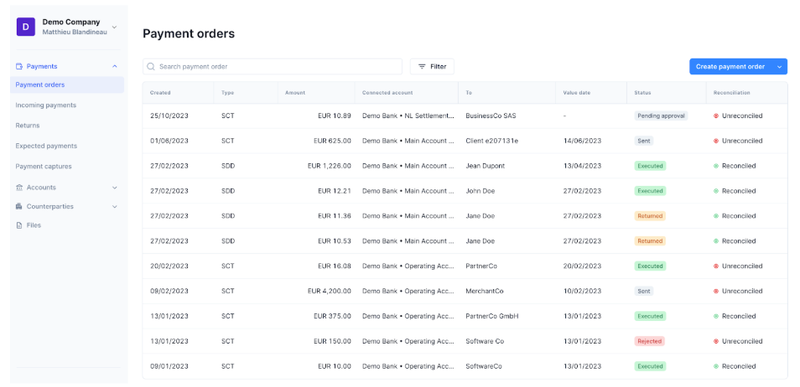Click the filter lines icon
This screenshot has height=387, width=800.
(422, 66)
